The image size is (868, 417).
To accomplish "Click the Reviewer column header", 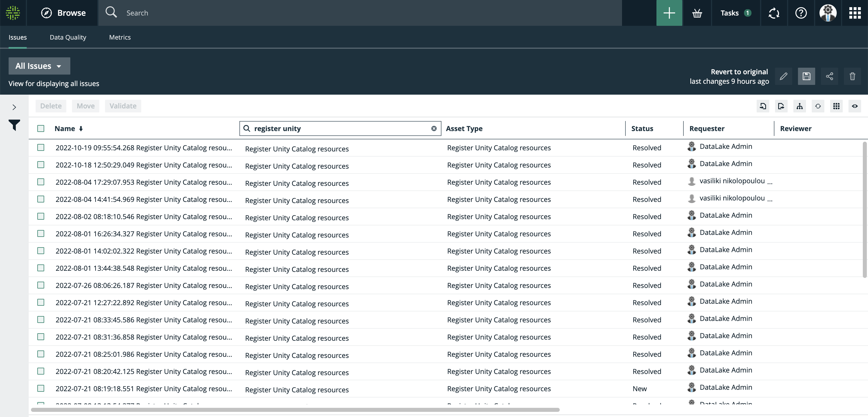I will pos(796,128).
